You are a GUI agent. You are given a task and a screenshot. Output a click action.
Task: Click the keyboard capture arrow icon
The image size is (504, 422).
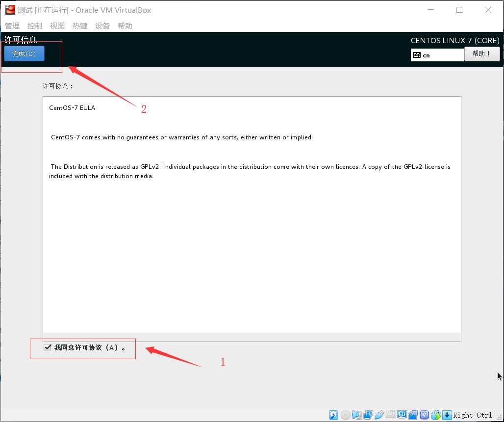(x=447, y=415)
